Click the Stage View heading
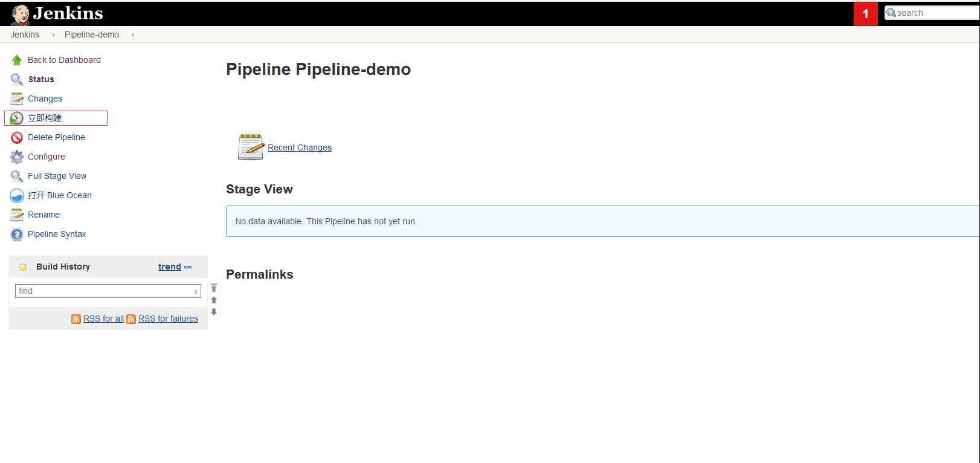 [x=259, y=189]
